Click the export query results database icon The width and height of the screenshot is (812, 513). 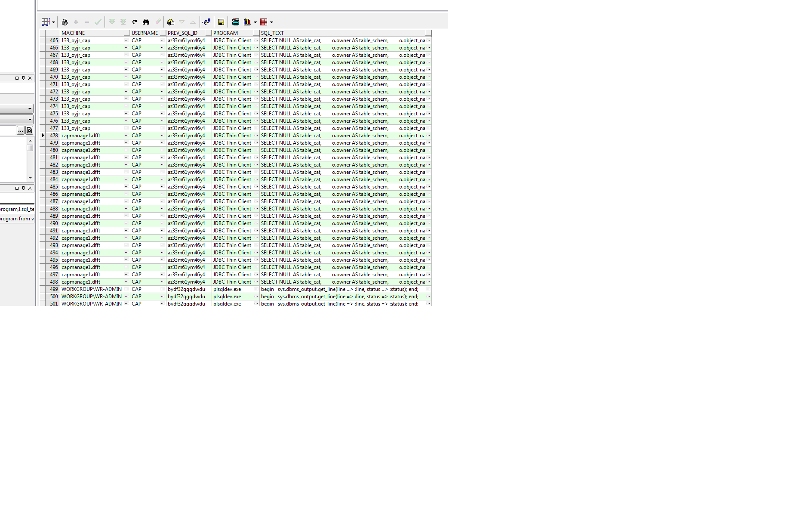click(235, 22)
